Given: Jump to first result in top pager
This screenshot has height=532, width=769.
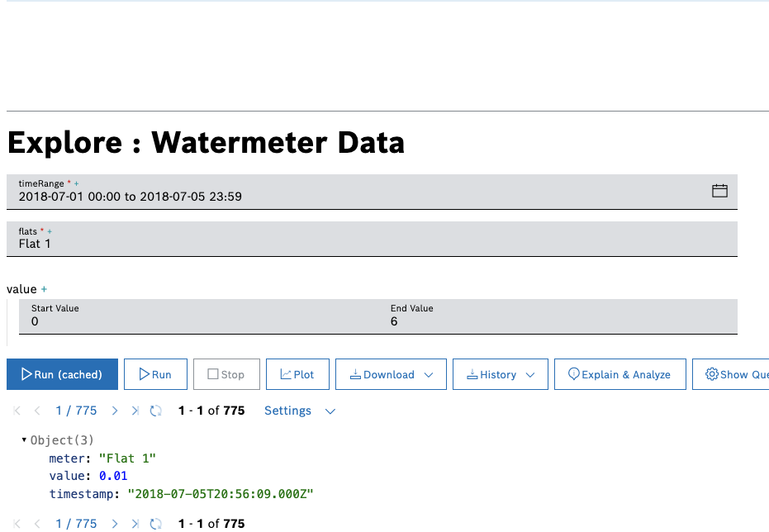Looking at the screenshot, I should (x=17, y=411).
